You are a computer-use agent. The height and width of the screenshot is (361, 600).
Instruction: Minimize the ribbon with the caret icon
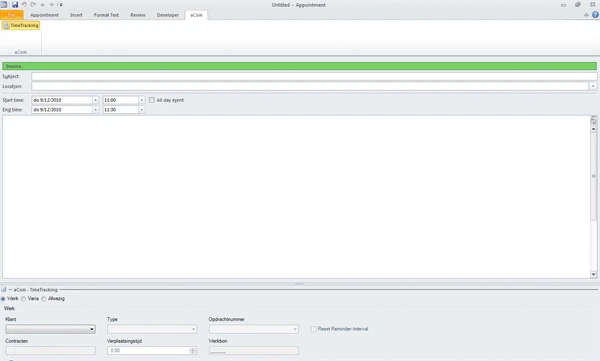(586, 15)
